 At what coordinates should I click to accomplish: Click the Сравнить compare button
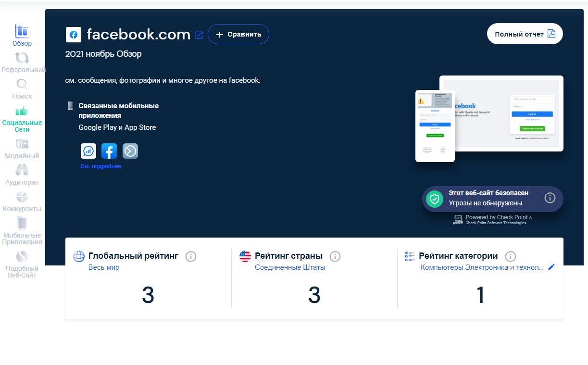click(x=238, y=34)
